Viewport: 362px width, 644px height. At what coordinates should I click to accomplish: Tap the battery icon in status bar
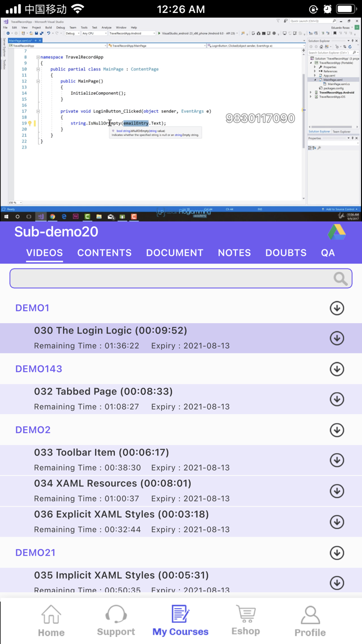[x=346, y=9]
